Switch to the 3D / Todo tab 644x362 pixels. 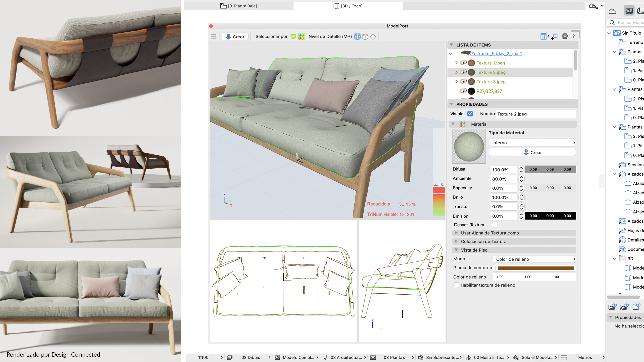348,6
